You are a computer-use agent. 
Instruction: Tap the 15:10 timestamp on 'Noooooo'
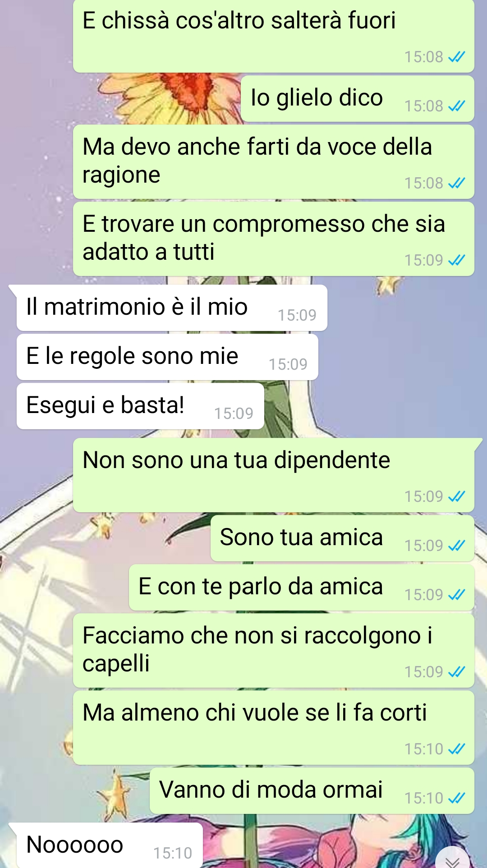tap(173, 853)
